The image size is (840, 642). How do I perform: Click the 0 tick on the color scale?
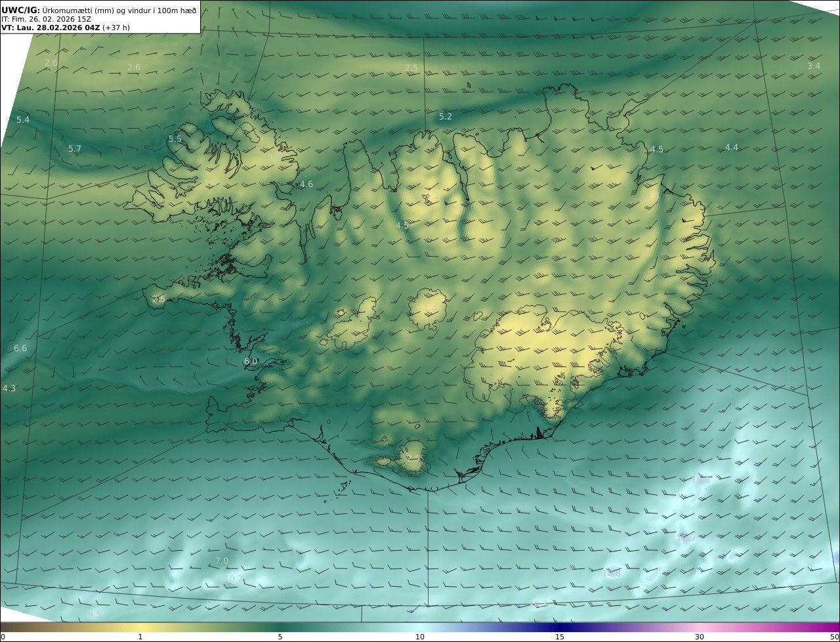pyautogui.click(x=3, y=637)
